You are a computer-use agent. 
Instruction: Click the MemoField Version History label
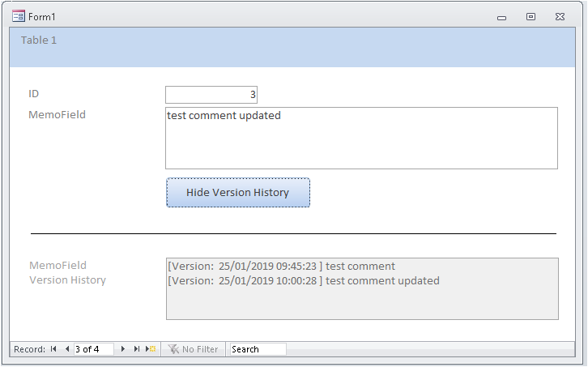67,272
